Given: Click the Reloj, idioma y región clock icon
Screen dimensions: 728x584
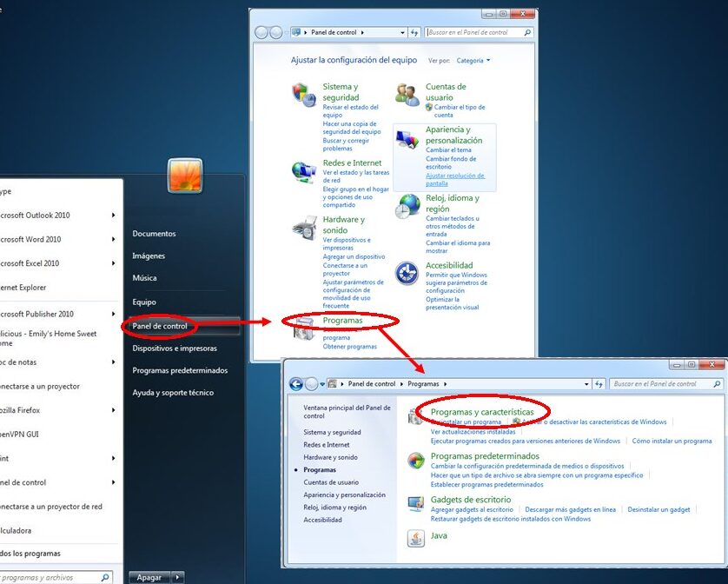Looking at the screenshot, I should coord(407,206).
